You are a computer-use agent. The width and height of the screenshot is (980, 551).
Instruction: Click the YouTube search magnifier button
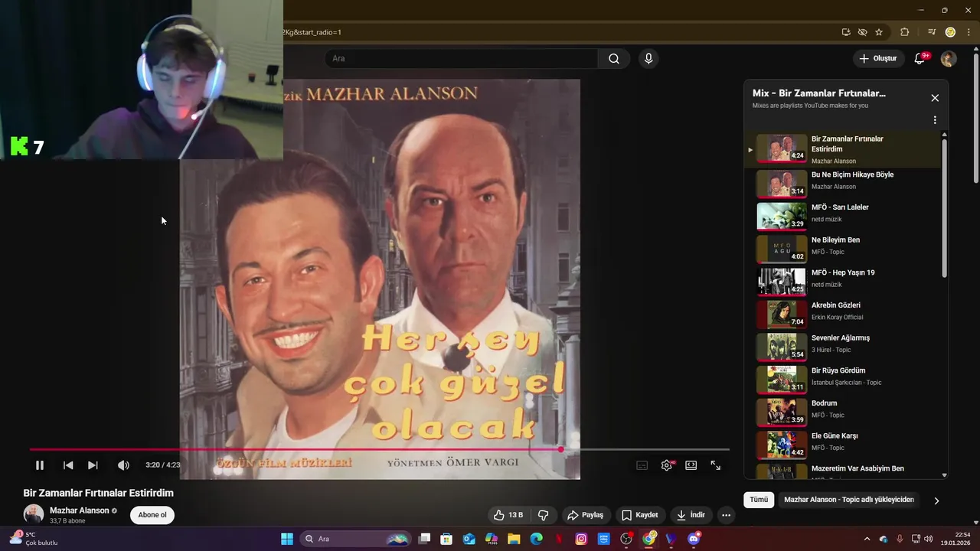614,59
